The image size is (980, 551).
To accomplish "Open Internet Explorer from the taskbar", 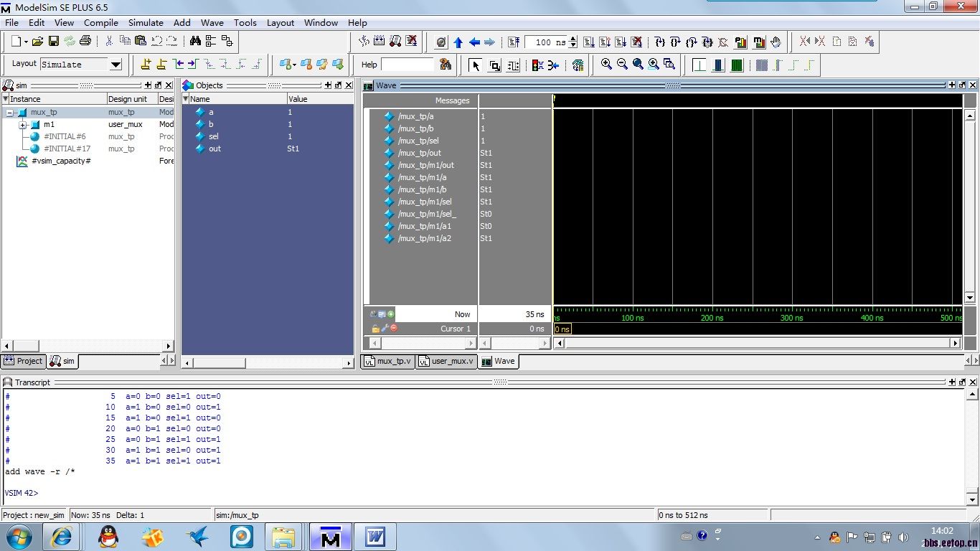I will click(x=61, y=537).
